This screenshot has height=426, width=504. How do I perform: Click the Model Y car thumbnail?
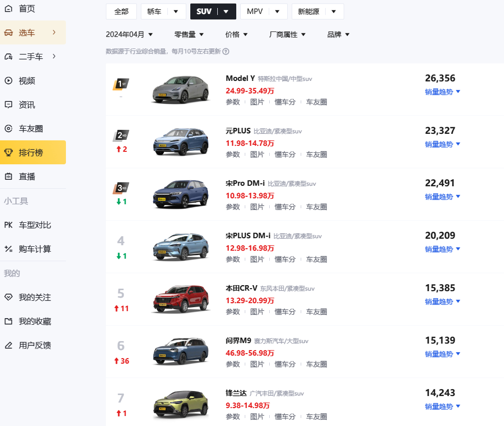point(181,89)
